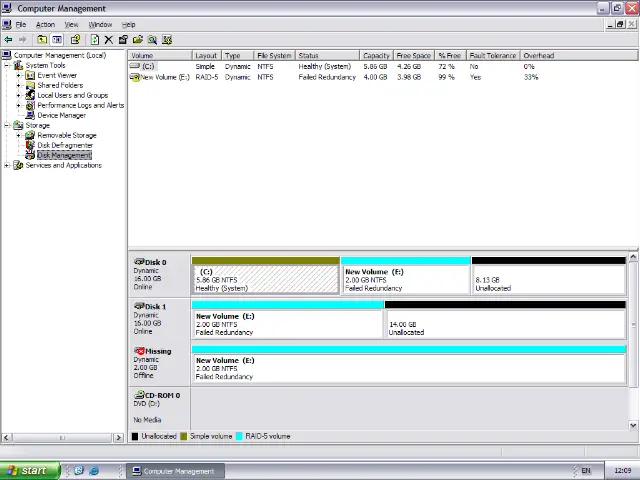Expand the Removable Storage node
The height and width of the screenshot is (480, 640).
(18, 135)
